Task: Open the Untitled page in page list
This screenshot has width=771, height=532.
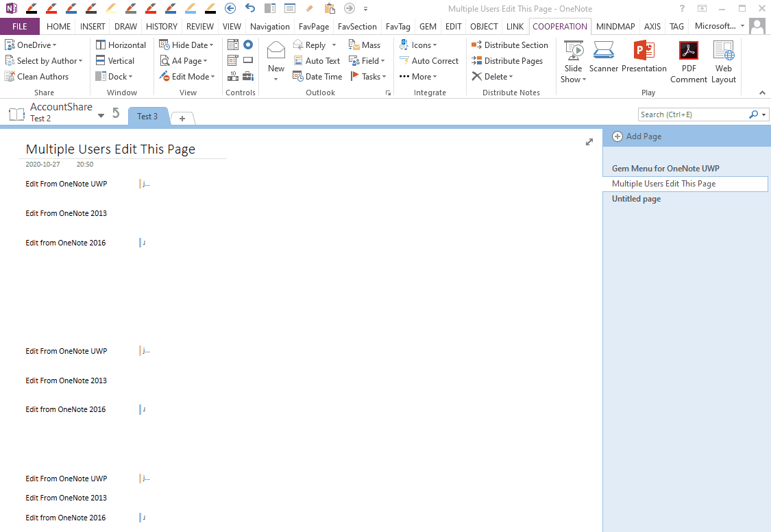Action: click(x=636, y=199)
